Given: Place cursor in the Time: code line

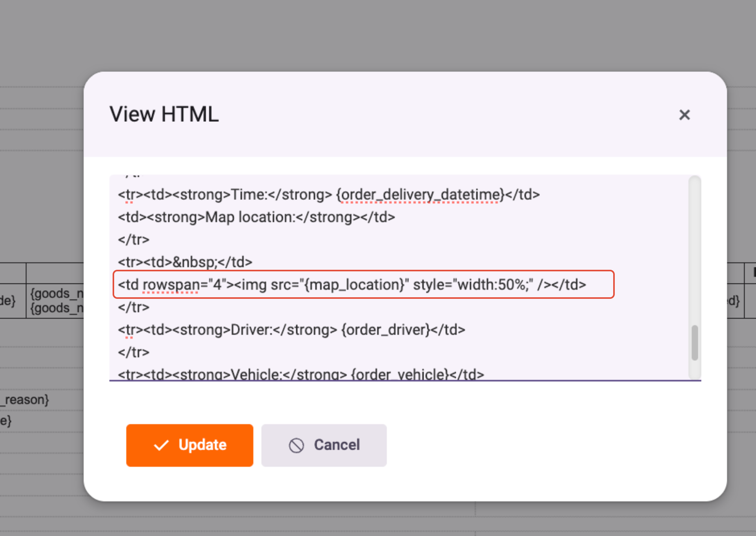Looking at the screenshot, I should (249, 195).
